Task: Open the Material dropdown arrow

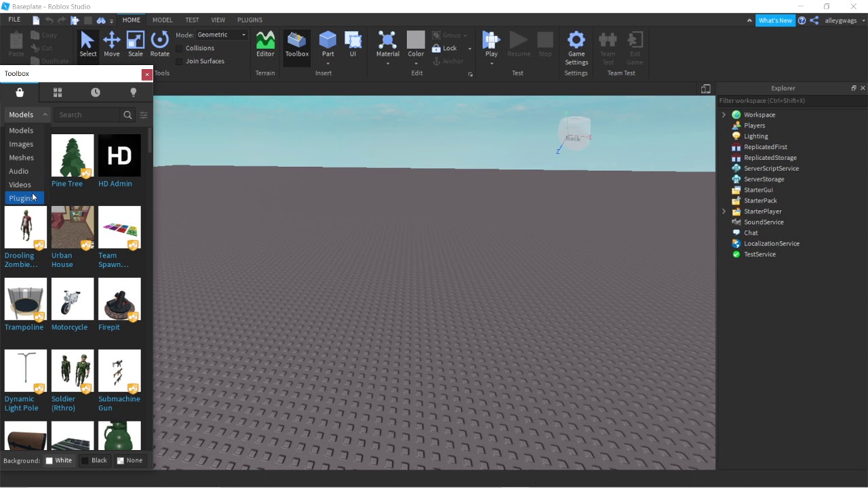Action: [388, 64]
